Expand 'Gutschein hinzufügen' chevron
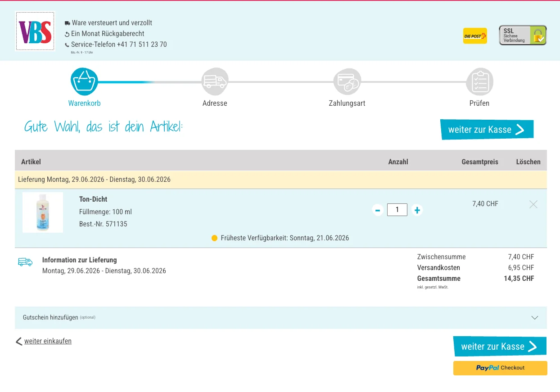The image size is (560, 392). (535, 317)
